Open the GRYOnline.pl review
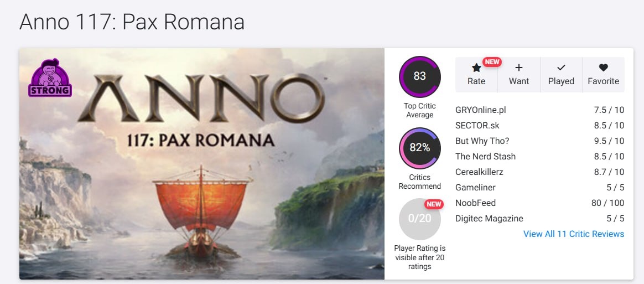 480,110
